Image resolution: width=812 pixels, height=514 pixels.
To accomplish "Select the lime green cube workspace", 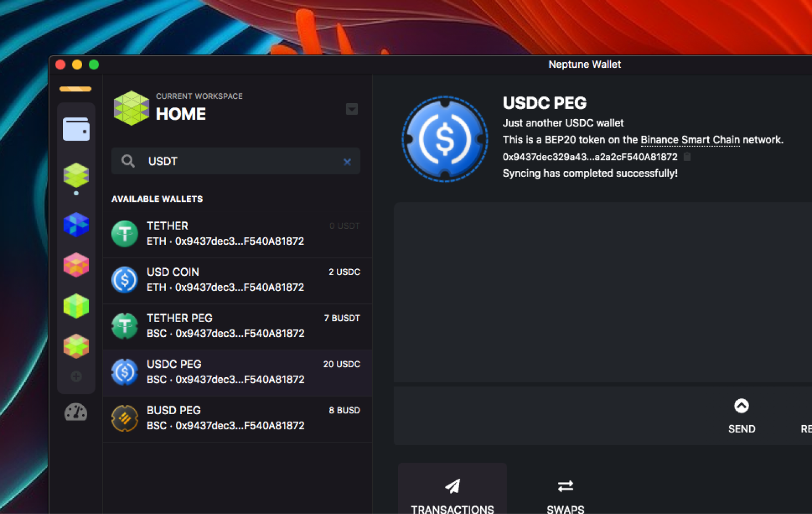I will tap(76, 175).
